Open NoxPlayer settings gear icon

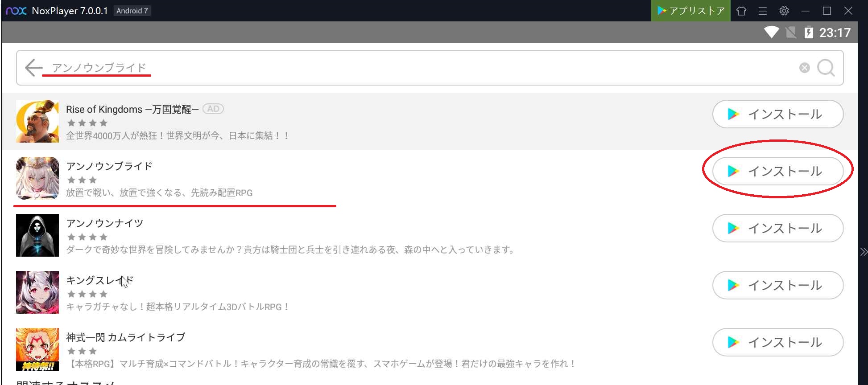(x=784, y=11)
